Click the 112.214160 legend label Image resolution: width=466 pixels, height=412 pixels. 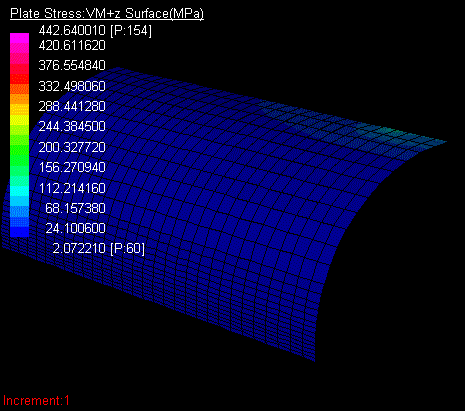pyautogui.click(x=72, y=188)
